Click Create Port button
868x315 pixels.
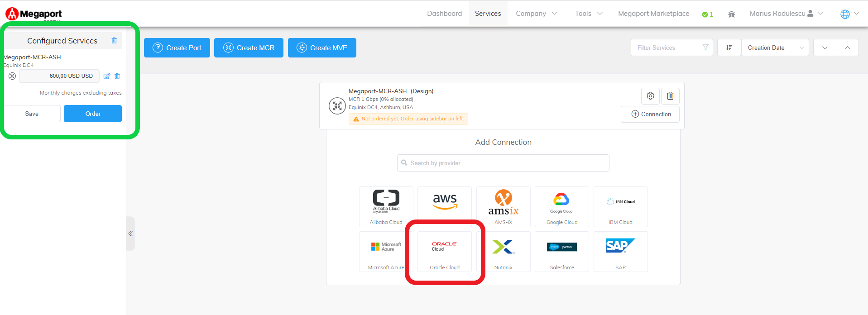click(x=177, y=48)
